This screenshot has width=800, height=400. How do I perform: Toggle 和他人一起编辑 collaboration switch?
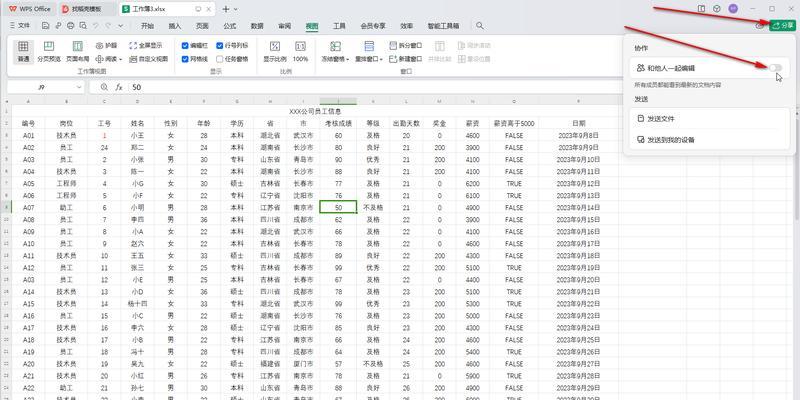point(775,68)
